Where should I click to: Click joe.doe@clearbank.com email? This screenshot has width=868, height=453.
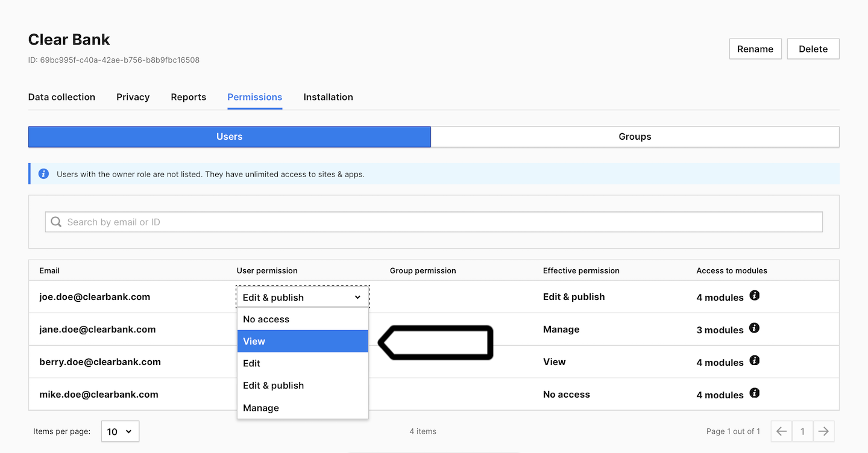point(95,297)
